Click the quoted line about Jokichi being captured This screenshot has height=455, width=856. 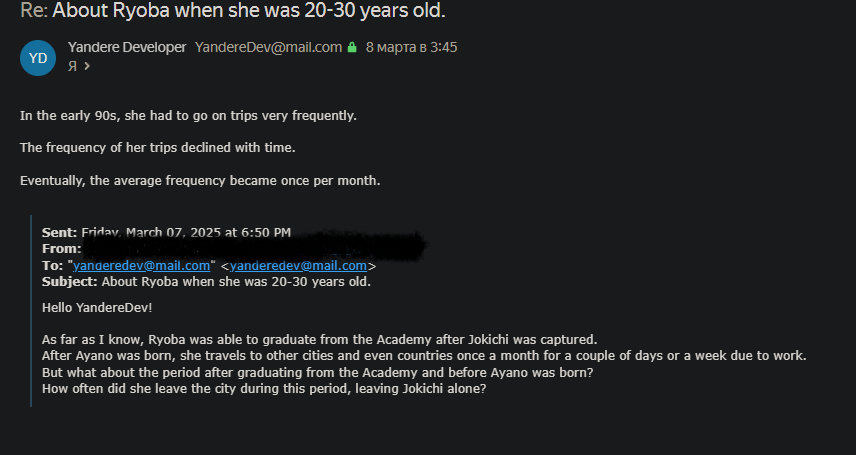pyautogui.click(x=319, y=339)
